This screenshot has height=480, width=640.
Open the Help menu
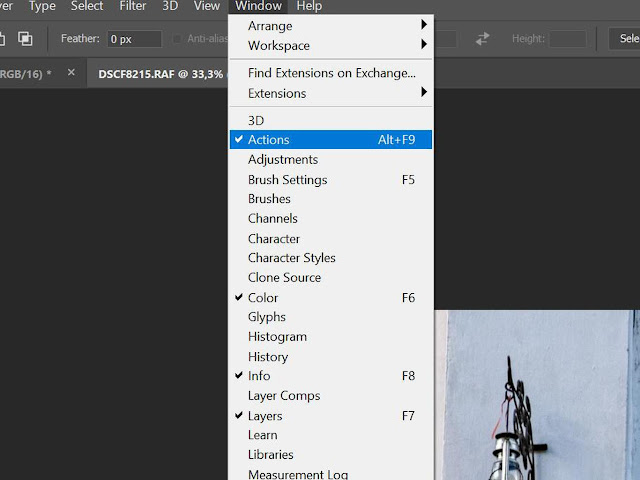[x=309, y=6]
